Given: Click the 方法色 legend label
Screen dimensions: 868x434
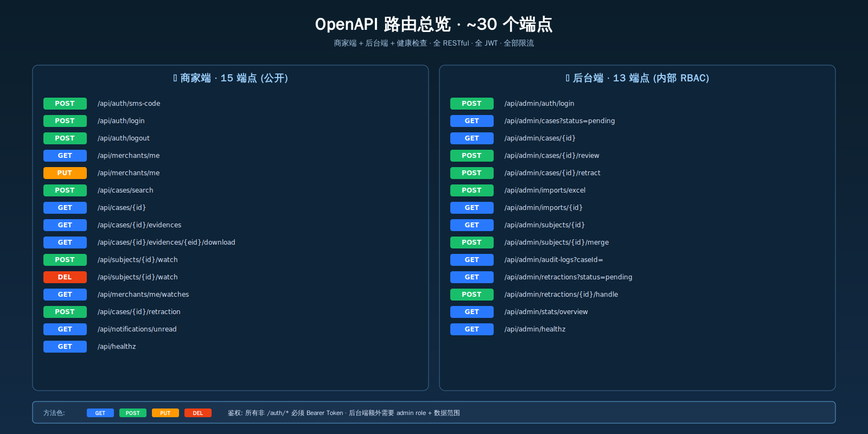Looking at the screenshot, I should coord(54,413).
